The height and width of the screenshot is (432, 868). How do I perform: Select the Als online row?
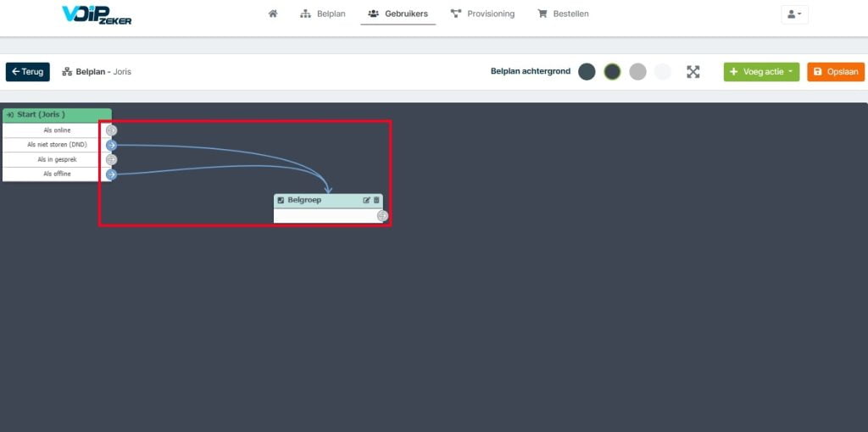click(57, 130)
